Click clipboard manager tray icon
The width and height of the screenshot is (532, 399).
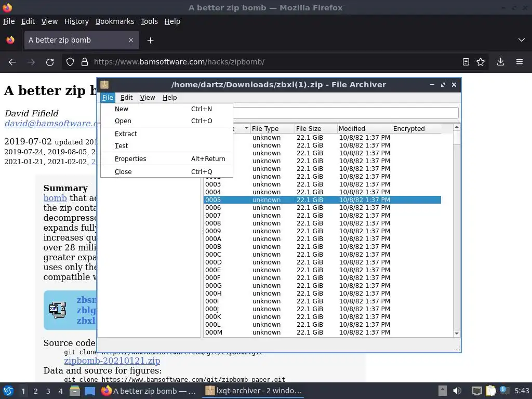[x=490, y=391]
